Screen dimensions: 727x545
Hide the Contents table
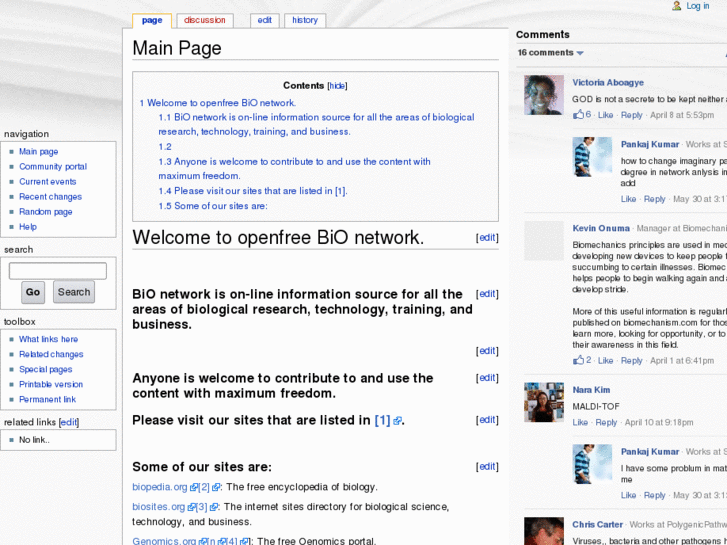click(337, 86)
